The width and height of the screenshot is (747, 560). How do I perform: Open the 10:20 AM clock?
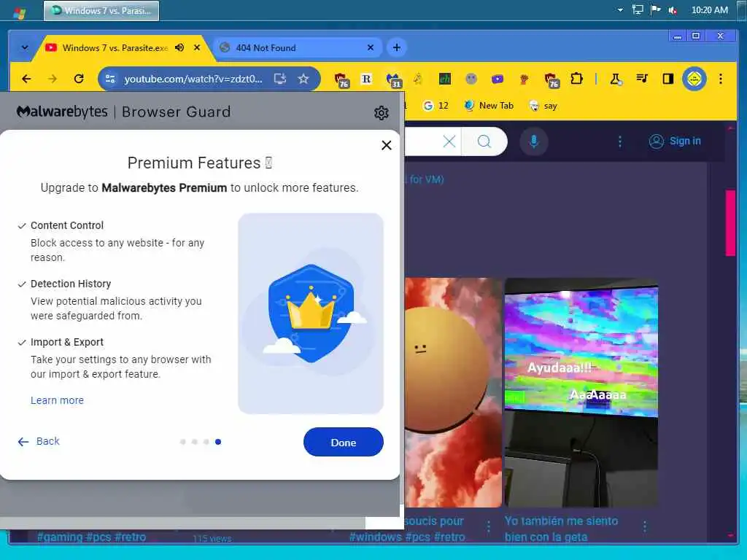[709, 10]
